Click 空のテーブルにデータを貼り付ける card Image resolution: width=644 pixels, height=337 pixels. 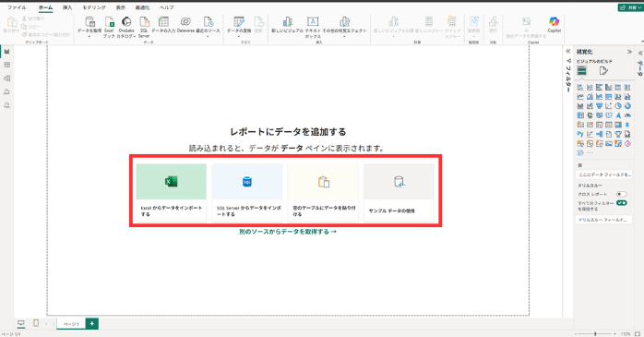tap(323, 193)
